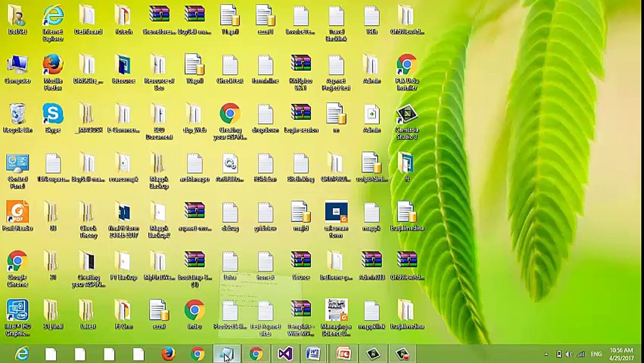Select the Computer icon on the desktop

pos(18,66)
